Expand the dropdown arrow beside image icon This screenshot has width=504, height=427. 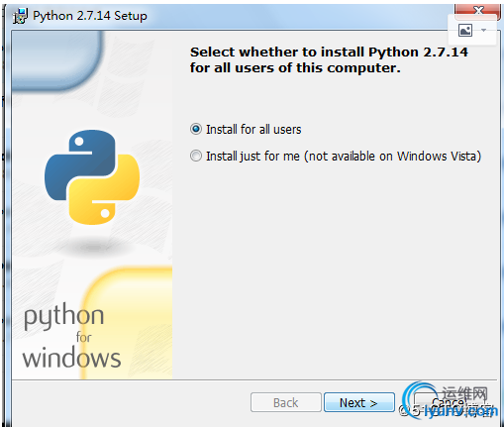pos(483,31)
